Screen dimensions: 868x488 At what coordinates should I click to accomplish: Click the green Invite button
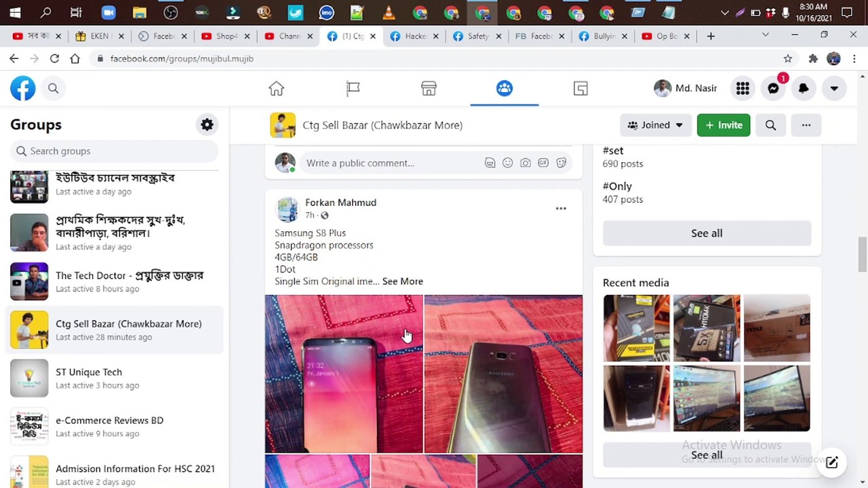724,125
